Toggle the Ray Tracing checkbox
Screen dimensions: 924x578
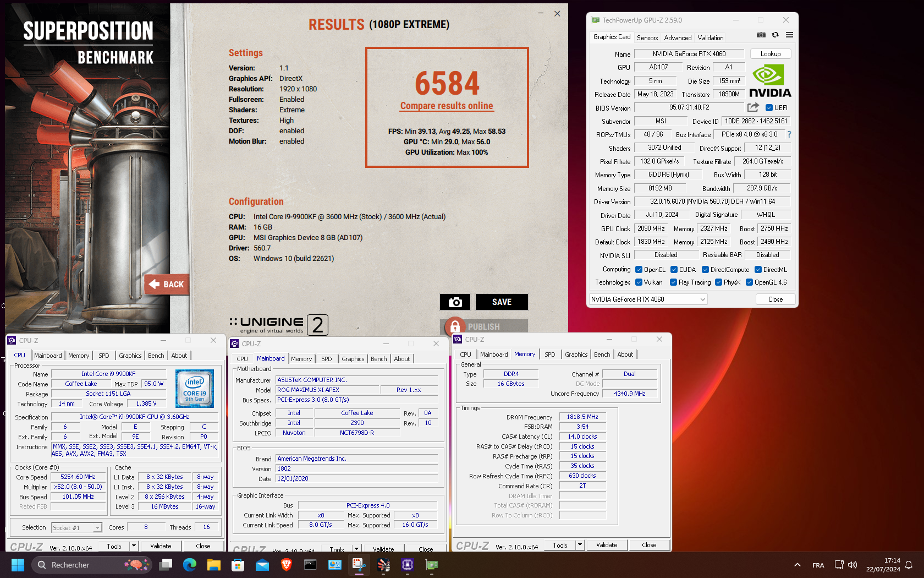(673, 282)
